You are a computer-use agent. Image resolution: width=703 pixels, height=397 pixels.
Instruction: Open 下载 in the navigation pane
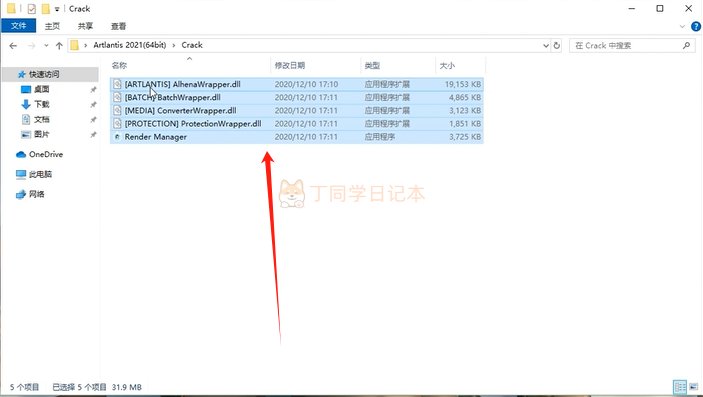click(x=42, y=104)
